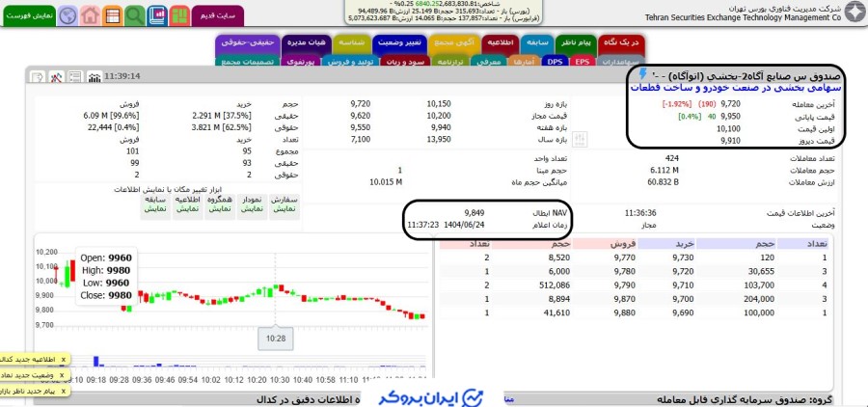The image size is (868, 407).
Task: Toggle display of همگروه (peer group) panel
Action: coord(220,208)
